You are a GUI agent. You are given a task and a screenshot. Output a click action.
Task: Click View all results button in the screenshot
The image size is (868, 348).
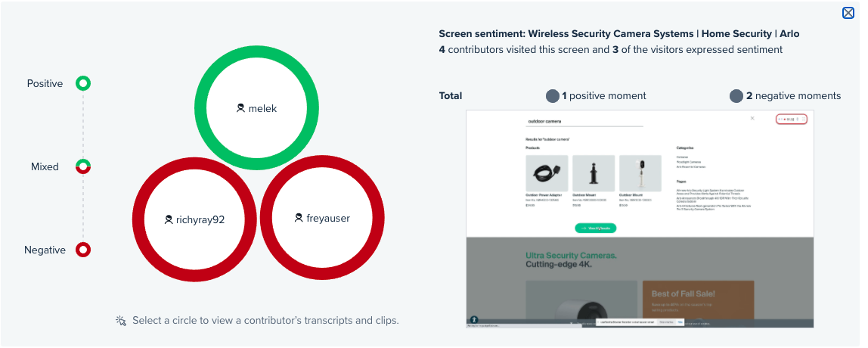[x=596, y=228]
